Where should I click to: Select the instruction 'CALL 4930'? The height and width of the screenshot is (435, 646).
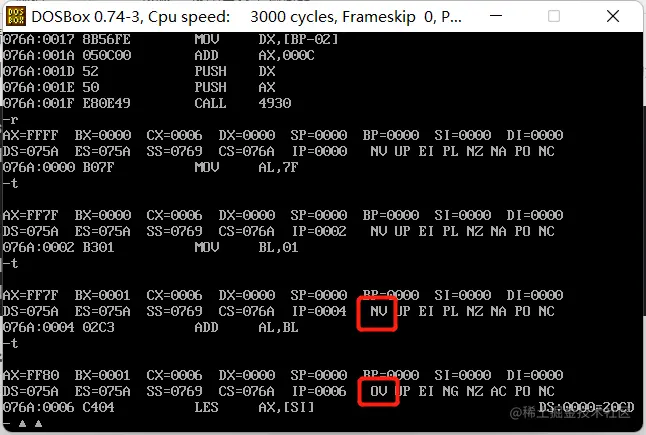243,103
